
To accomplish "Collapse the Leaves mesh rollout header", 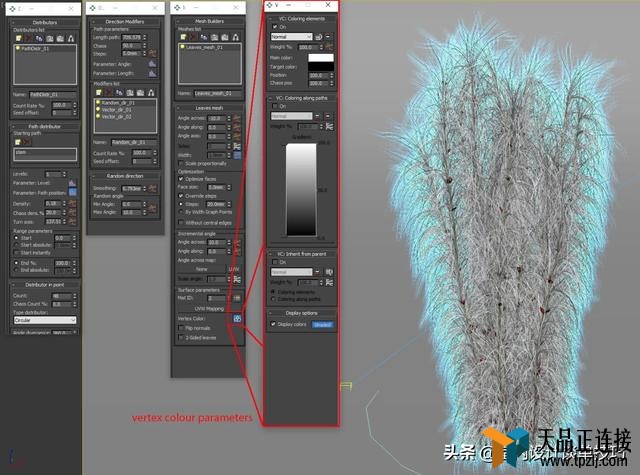I will [x=209, y=108].
